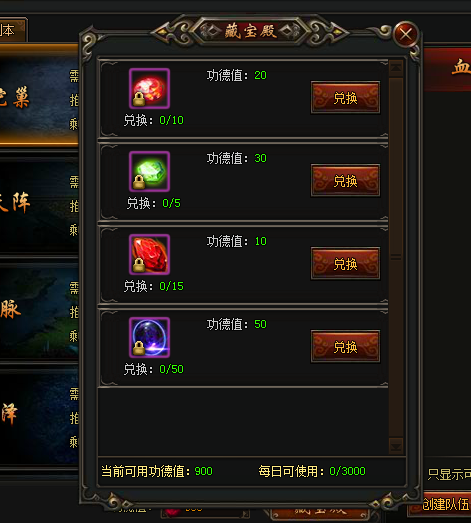Select the dungeon entry ending in 脉
This screenshot has height=523, width=471.
point(39,310)
